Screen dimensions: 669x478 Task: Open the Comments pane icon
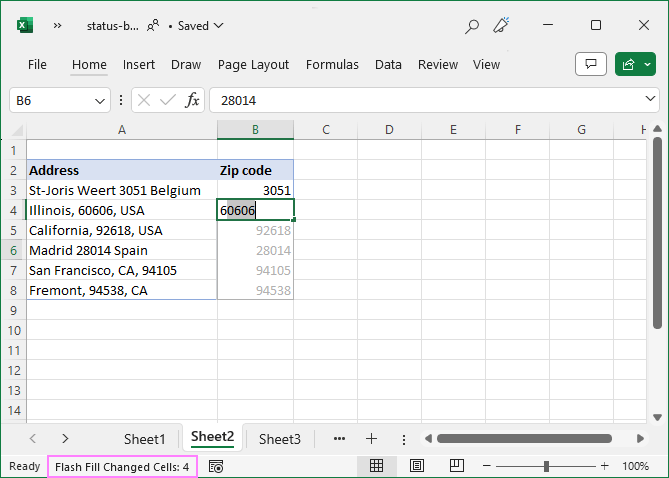point(591,64)
